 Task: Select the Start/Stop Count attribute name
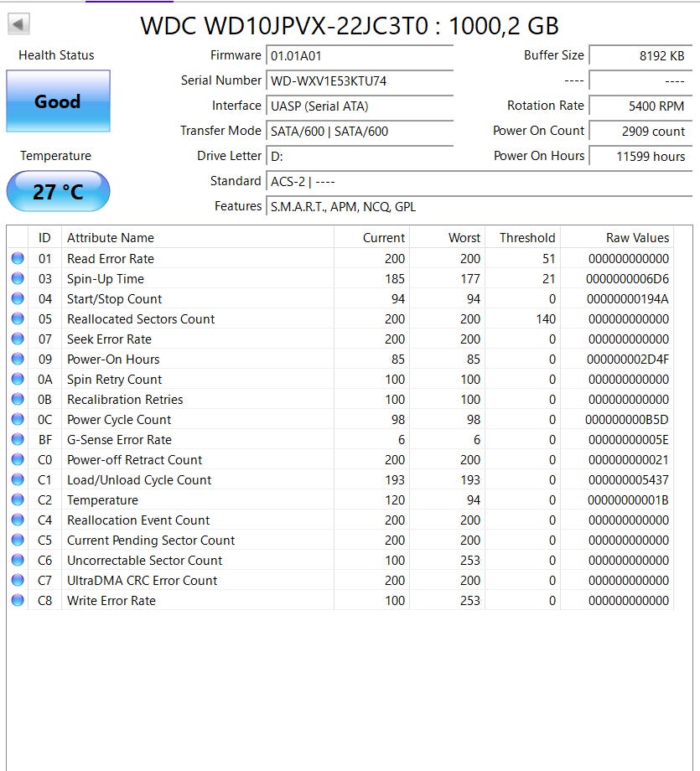pyautogui.click(x=115, y=299)
